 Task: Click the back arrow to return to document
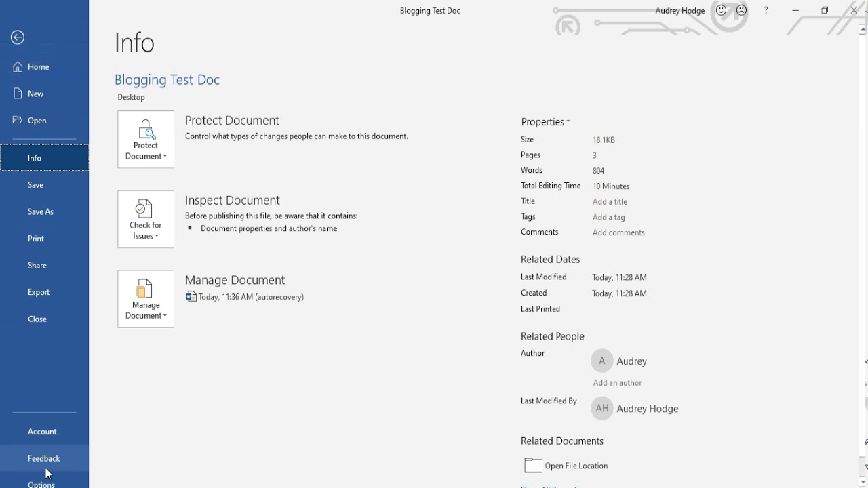tap(18, 37)
